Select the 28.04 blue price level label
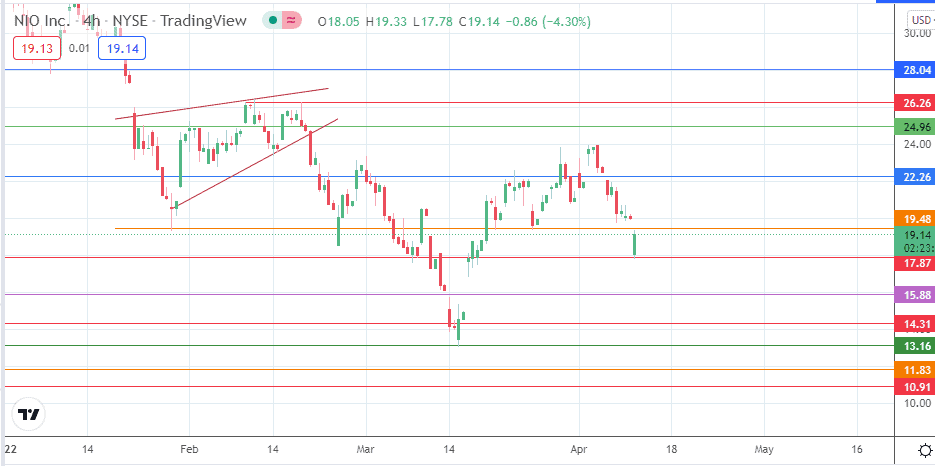This screenshot has width=935, height=466. tap(916, 70)
